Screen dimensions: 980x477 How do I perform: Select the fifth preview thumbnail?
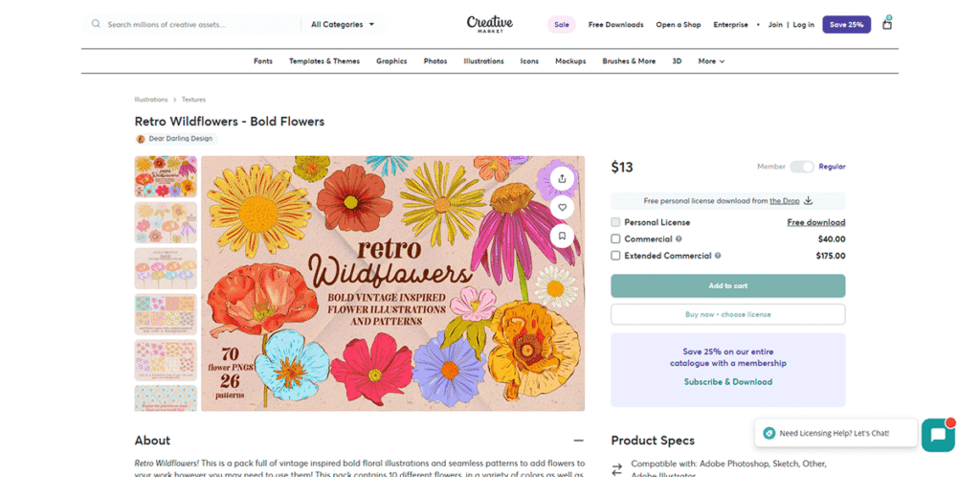click(166, 360)
